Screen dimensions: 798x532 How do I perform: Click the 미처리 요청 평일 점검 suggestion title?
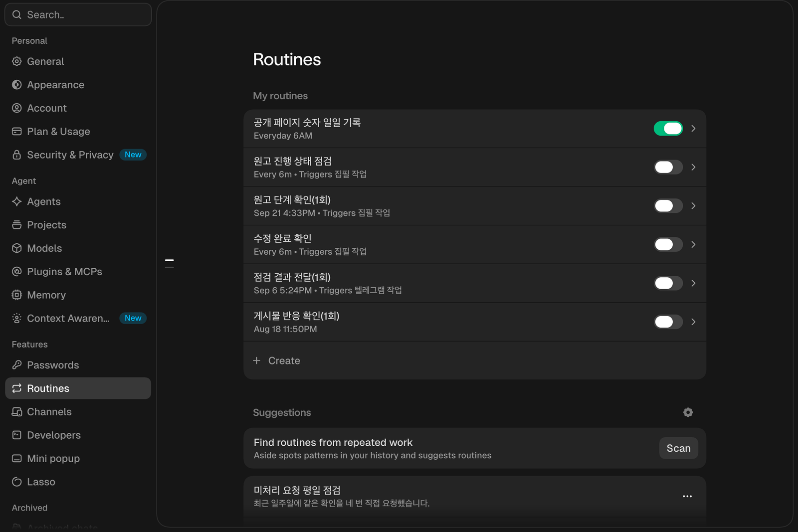tap(297, 490)
